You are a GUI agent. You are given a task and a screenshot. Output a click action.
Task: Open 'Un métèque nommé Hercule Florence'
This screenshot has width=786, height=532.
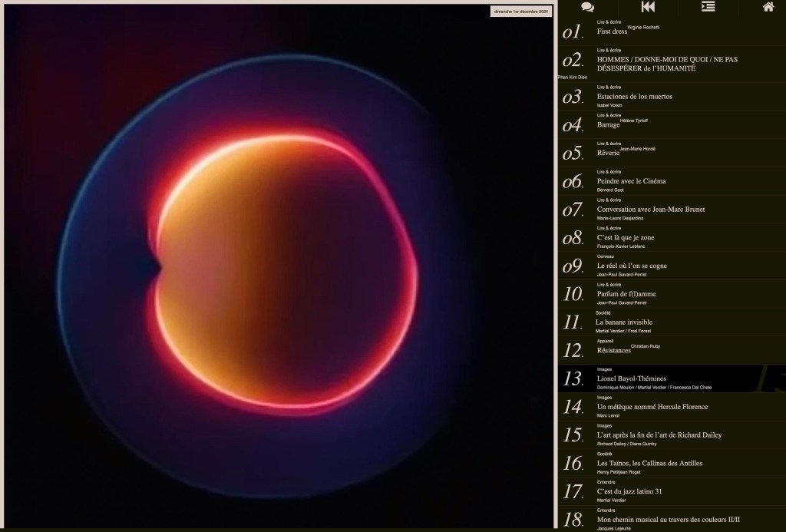(652, 407)
